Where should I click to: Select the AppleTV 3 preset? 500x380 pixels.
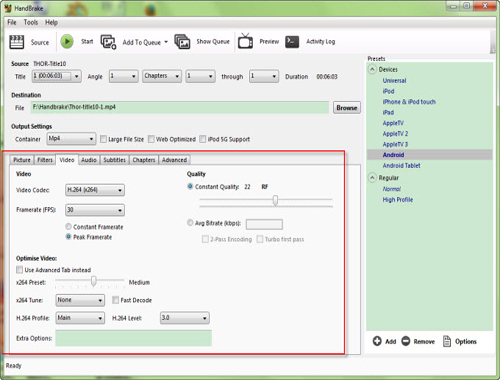click(x=395, y=144)
